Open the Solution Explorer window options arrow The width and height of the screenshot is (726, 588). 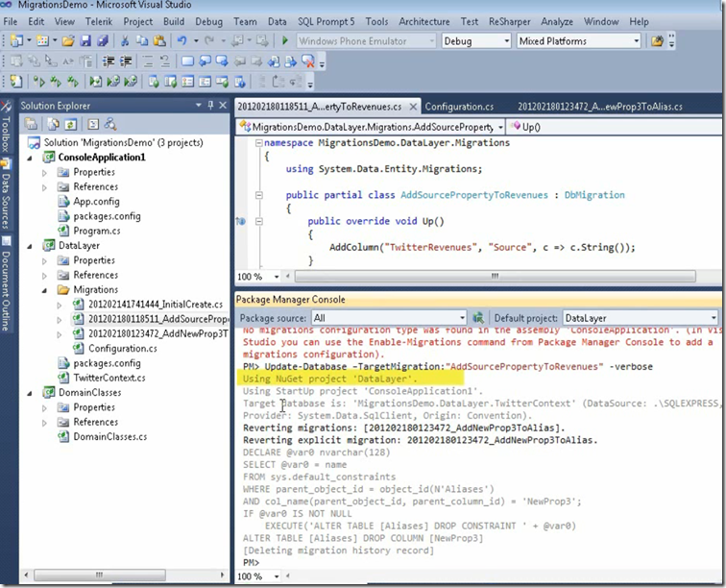(x=199, y=105)
